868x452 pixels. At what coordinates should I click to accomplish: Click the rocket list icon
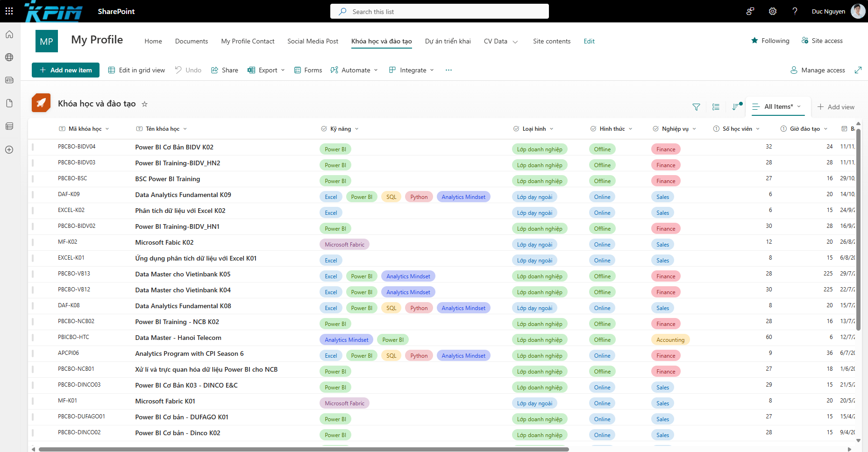(41, 103)
